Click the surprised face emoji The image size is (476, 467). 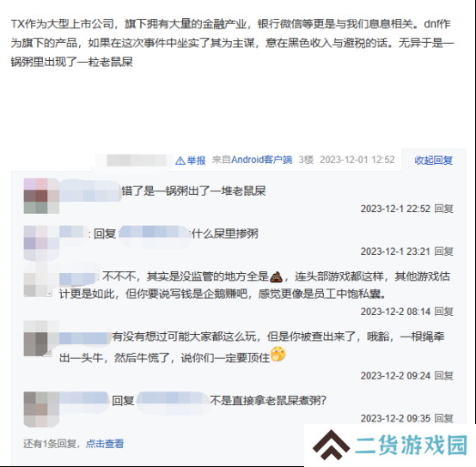point(278,354)
